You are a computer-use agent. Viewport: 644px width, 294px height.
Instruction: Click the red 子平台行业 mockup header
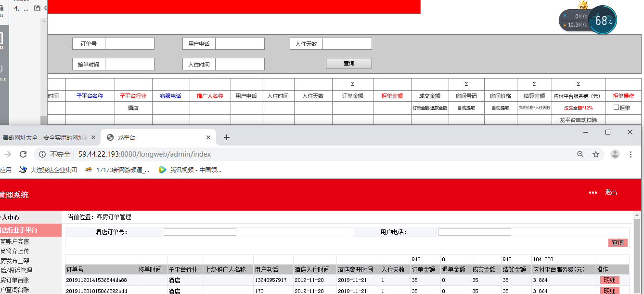pos(133,96)
